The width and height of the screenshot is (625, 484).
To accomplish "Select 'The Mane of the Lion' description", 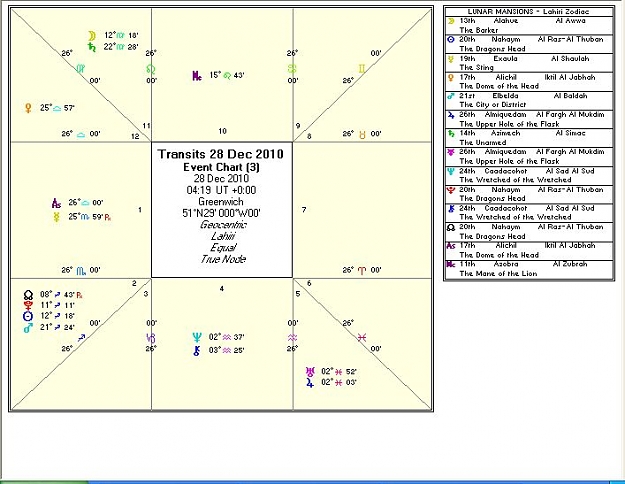I will click(498, 274).
